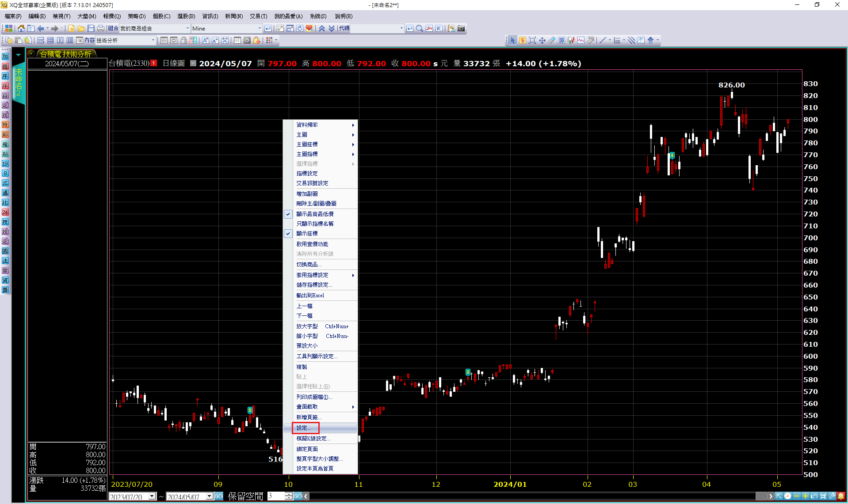Uncheck 顯示最高最低價 in the context menu
Screen dimensions: 848x504
pos(315,214)
